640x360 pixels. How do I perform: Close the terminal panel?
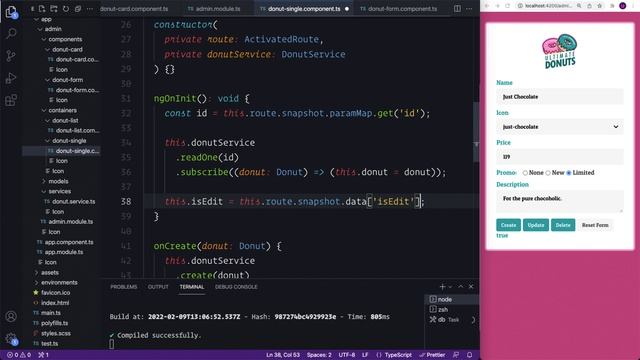[471, 287]
